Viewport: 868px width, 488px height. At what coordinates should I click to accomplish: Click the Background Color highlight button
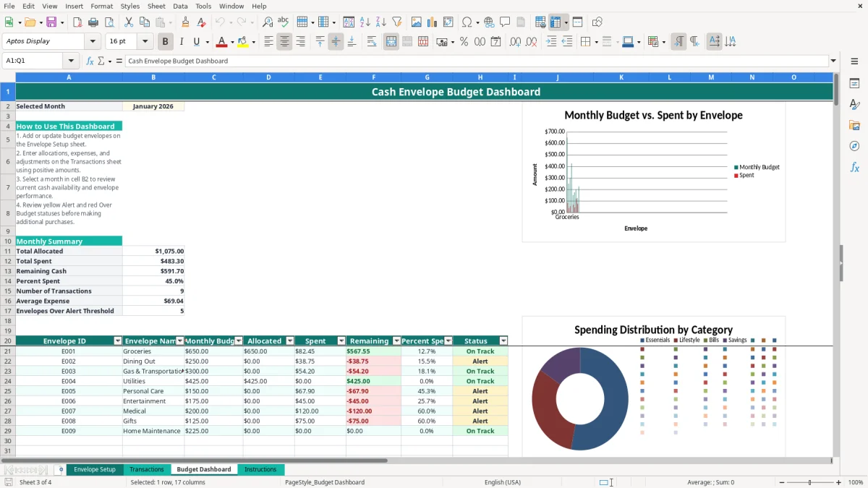(243, 42)
